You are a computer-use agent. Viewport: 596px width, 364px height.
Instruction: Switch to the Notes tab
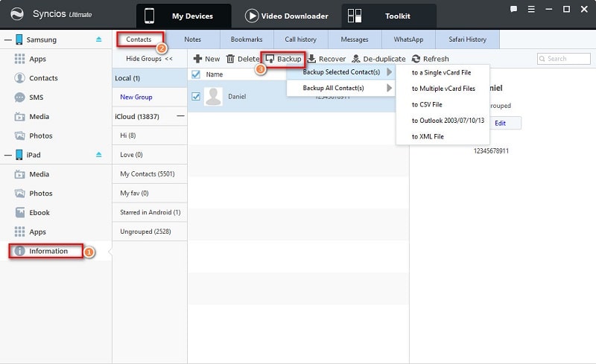click(192, 39)
